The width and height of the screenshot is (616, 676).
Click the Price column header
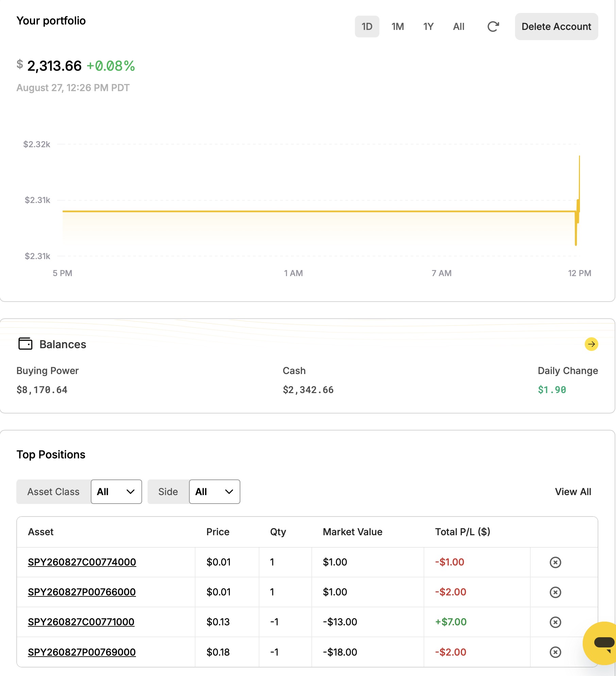[218, 532]
